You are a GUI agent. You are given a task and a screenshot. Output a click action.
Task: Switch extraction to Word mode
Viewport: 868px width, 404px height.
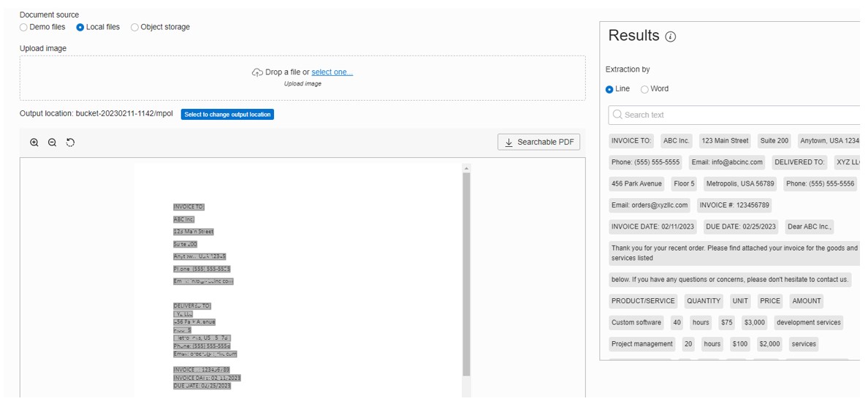coord(644,89)
